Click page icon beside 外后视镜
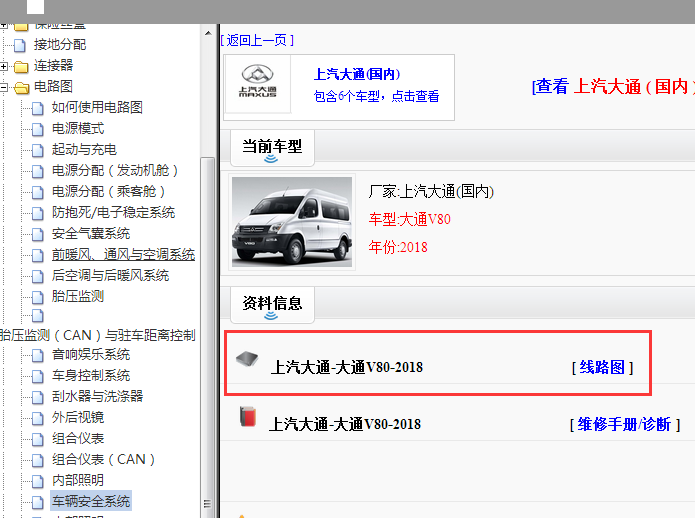Screen dimensions: 695x518 click(38, 418)
